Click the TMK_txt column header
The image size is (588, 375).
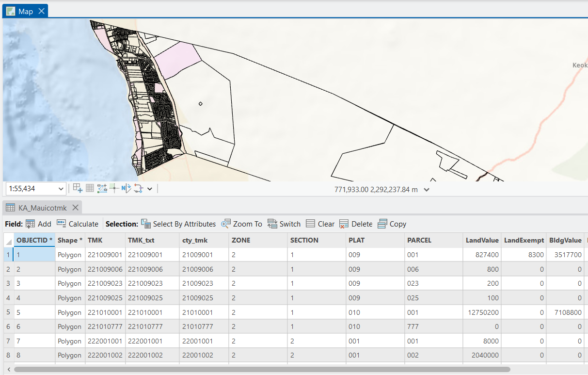tap(153, 240)
